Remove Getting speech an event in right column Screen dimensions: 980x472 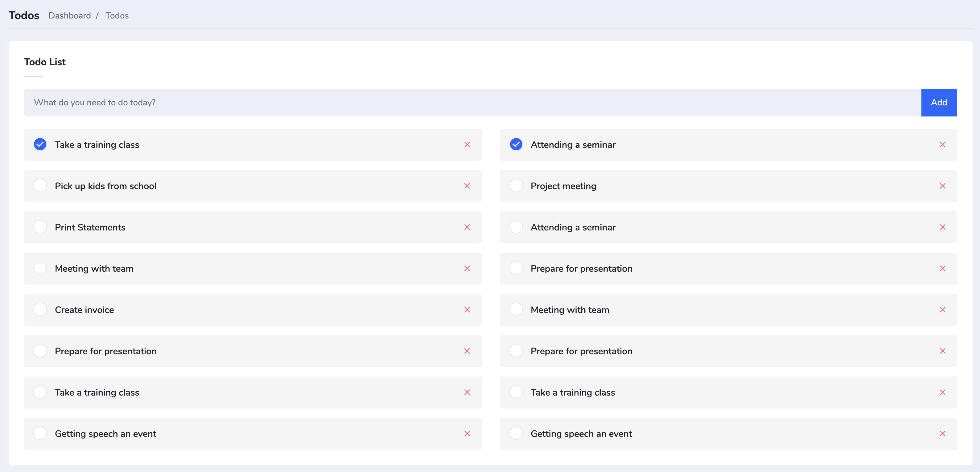[943, 433]
